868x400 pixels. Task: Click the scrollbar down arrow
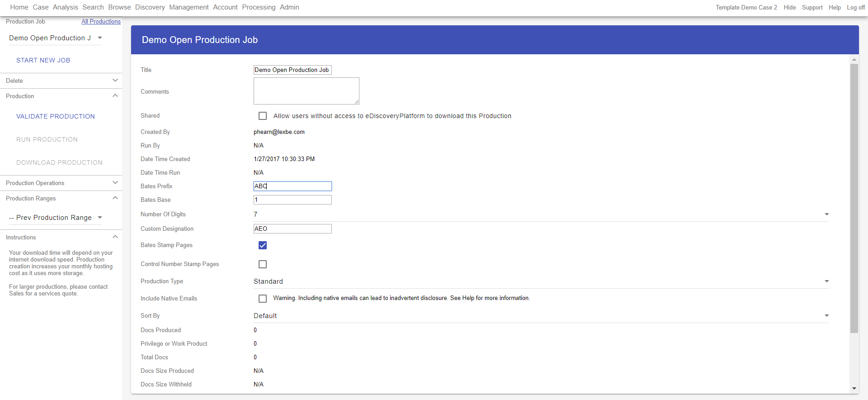point(854,388)
